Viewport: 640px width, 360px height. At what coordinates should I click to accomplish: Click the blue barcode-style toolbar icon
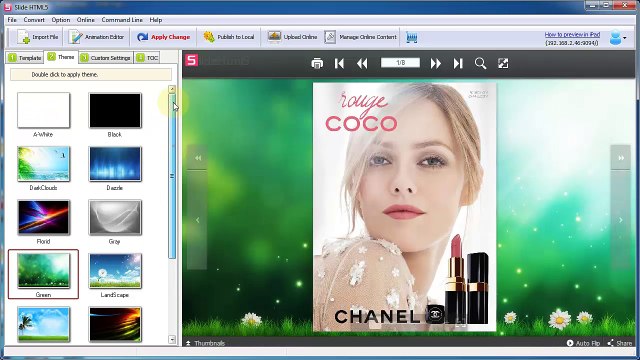point(412,38)
